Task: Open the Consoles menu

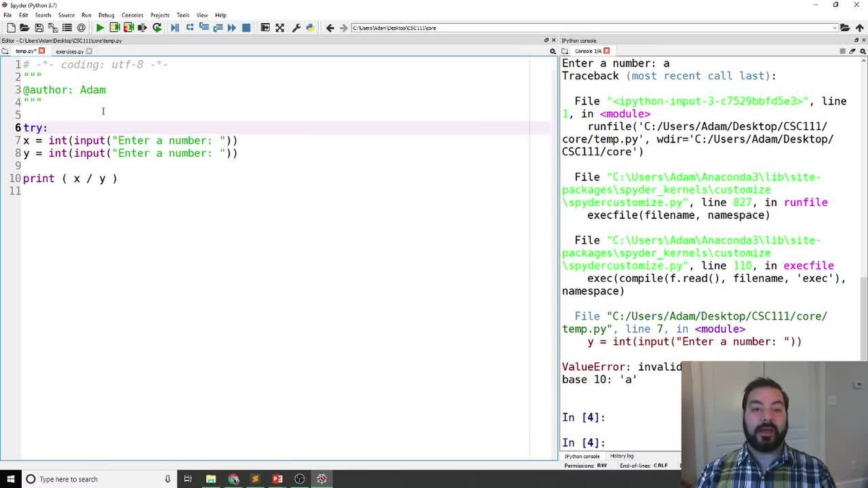Action: [132, 14]
